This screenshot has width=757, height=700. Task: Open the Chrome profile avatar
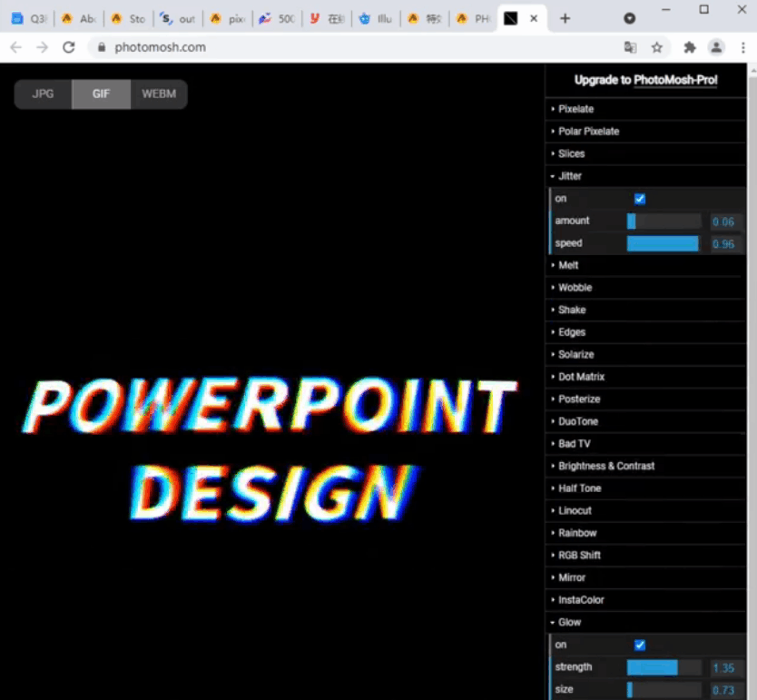716,47
